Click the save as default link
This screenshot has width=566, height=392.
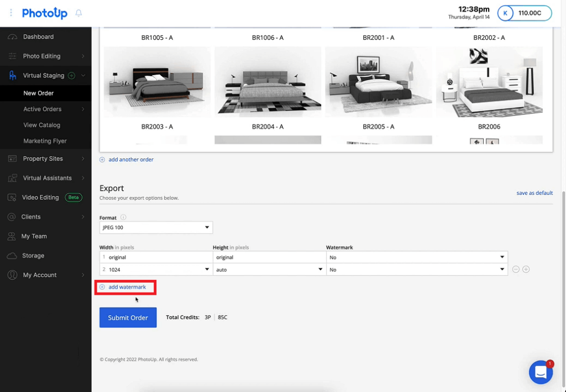(534, 193)
